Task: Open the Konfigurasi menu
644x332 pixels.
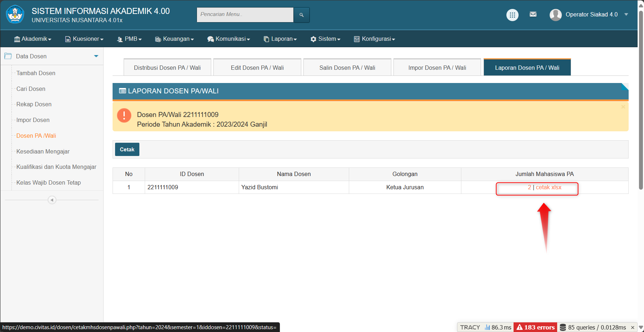Action: coord(374,39)
